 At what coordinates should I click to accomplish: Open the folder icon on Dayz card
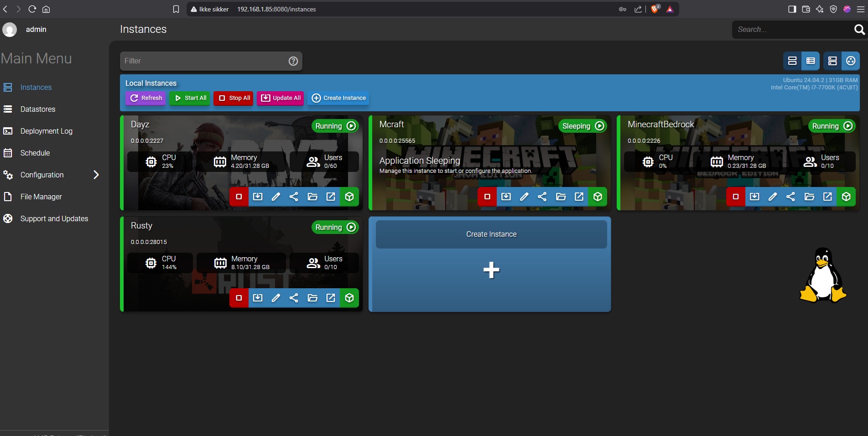[312, 197]
